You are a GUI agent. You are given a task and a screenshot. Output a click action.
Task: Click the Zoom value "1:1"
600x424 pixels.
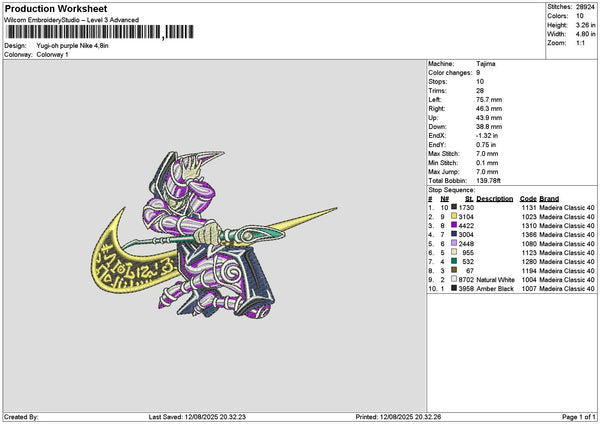(580, 43)
